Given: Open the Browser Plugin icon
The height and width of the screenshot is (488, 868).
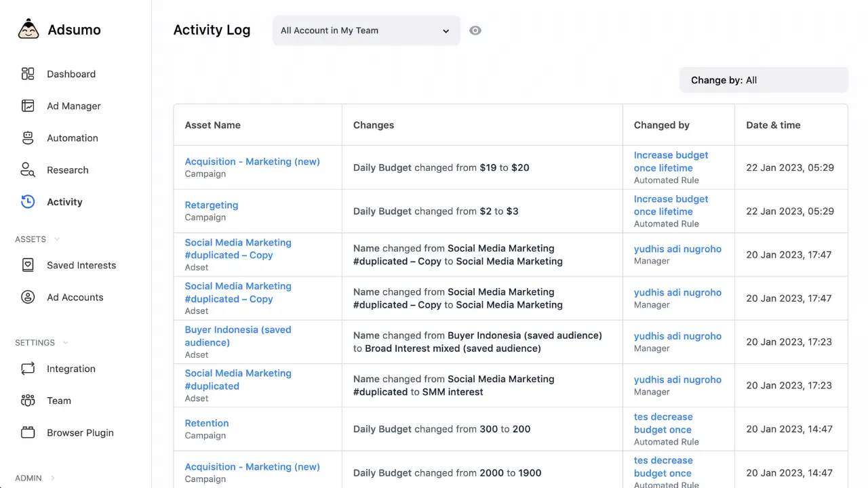Looking at the screenshot, I should pos(28,432).
